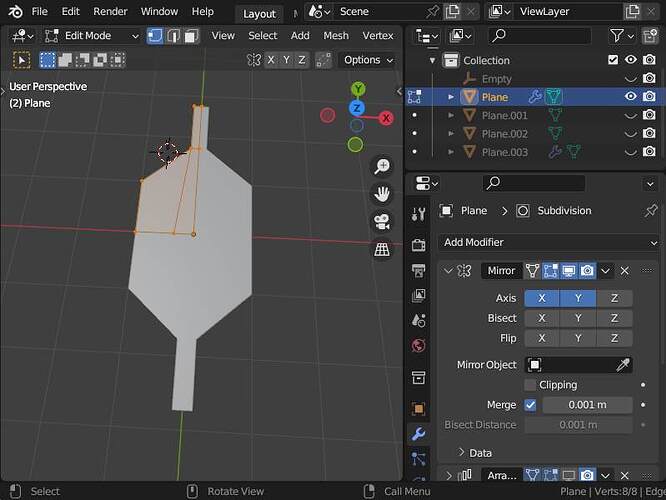Expand the Plane tree item

(451, 97)
